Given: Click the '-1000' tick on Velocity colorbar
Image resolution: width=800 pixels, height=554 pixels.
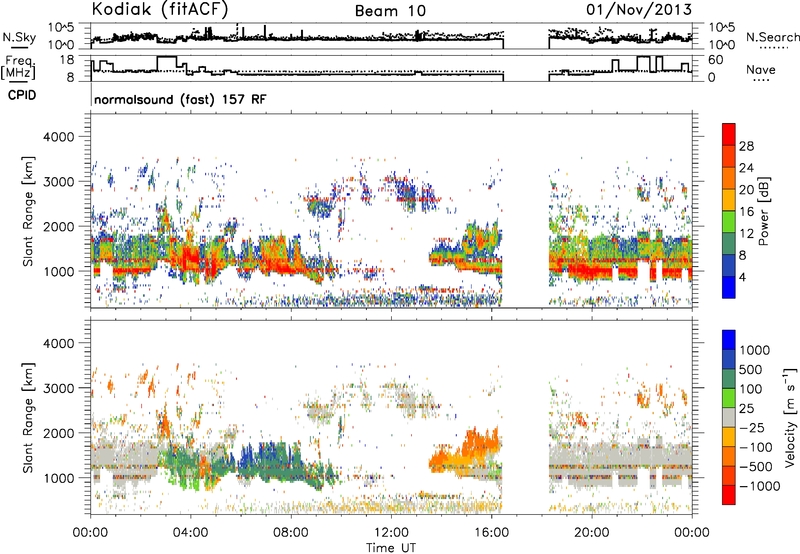Looking at the screenshot, I should (759, 486).
